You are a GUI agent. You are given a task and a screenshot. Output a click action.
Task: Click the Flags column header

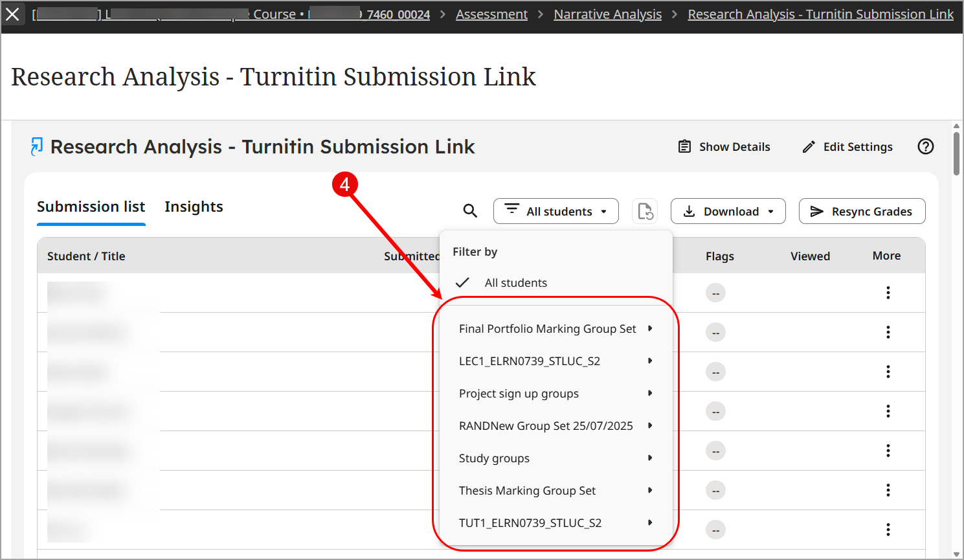pyautogui.click(x=720, y=256)
